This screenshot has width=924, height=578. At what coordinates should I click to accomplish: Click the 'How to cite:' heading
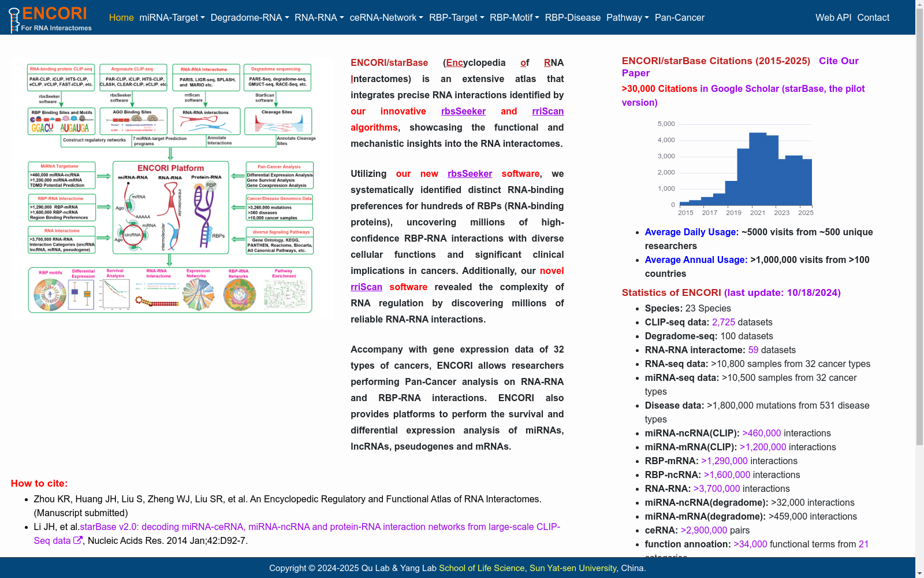coord(39,483)
